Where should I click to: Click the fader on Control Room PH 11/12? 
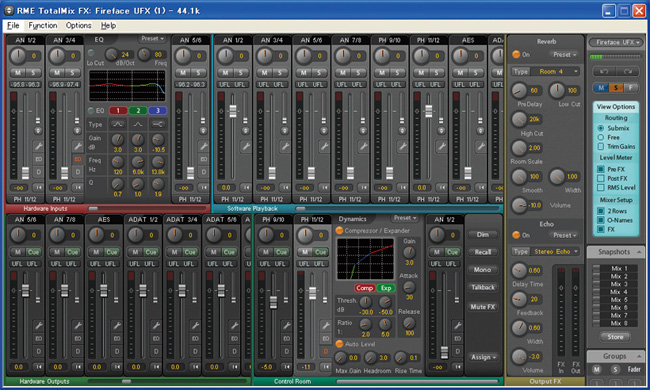click(313, 293)
